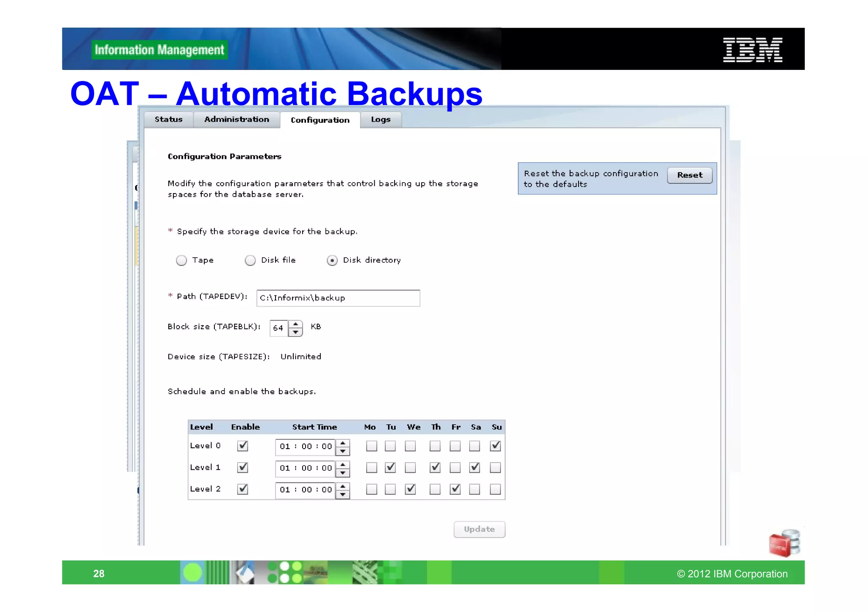Click the Information Management banner label
The image size is (868, 613).
[x=159, y=50]
